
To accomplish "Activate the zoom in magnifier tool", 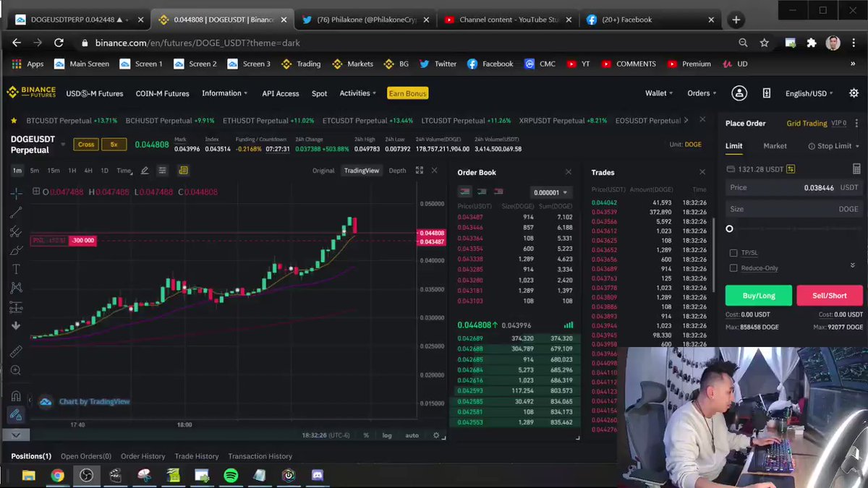I will click(16, 370).
